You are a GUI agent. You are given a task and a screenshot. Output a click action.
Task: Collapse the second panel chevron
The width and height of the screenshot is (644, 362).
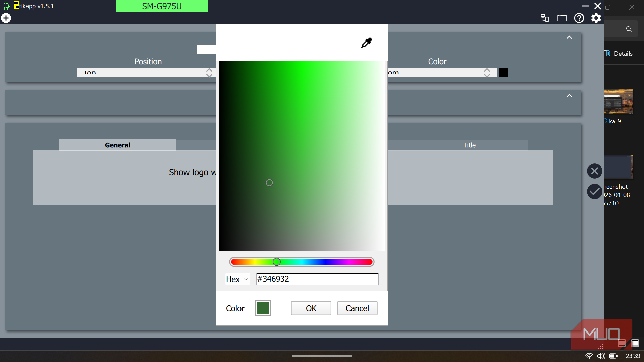pyautogui.click(x=569, y=96)
